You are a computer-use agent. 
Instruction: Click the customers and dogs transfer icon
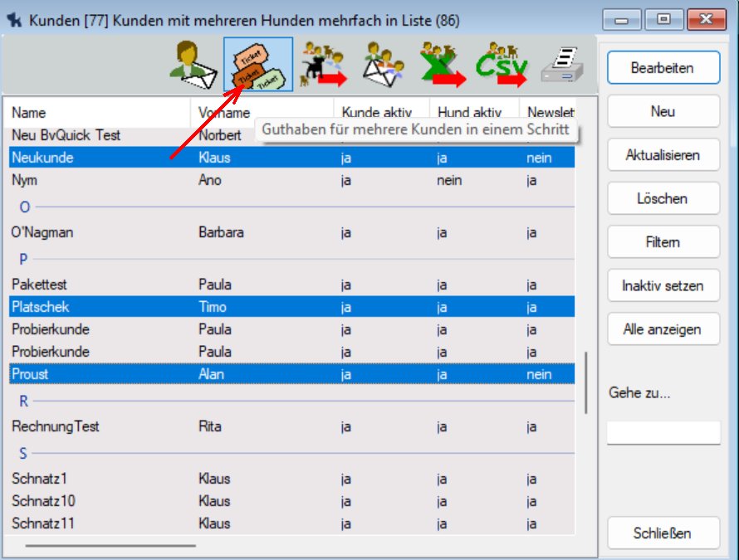323,65
